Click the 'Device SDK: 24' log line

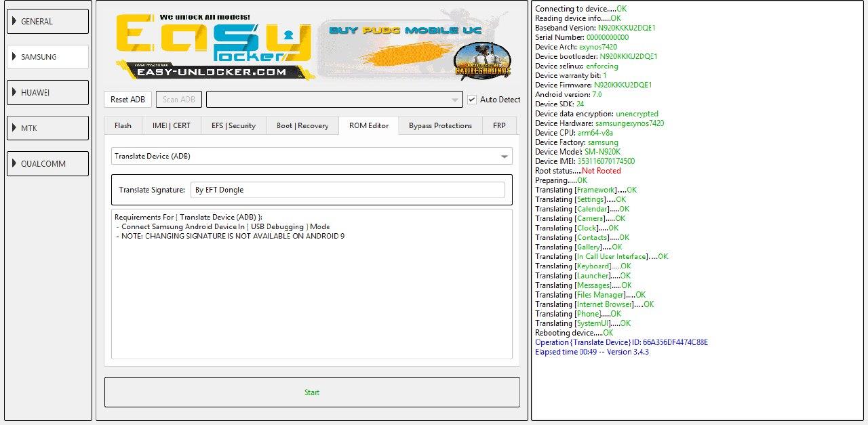click(559, 104)
